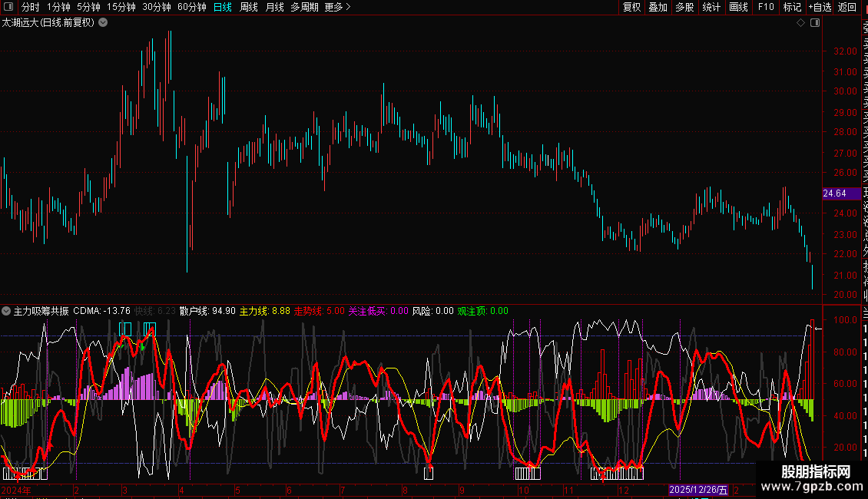Click the diamond marker icon
The image size is (868, 499).
(800, 23)
